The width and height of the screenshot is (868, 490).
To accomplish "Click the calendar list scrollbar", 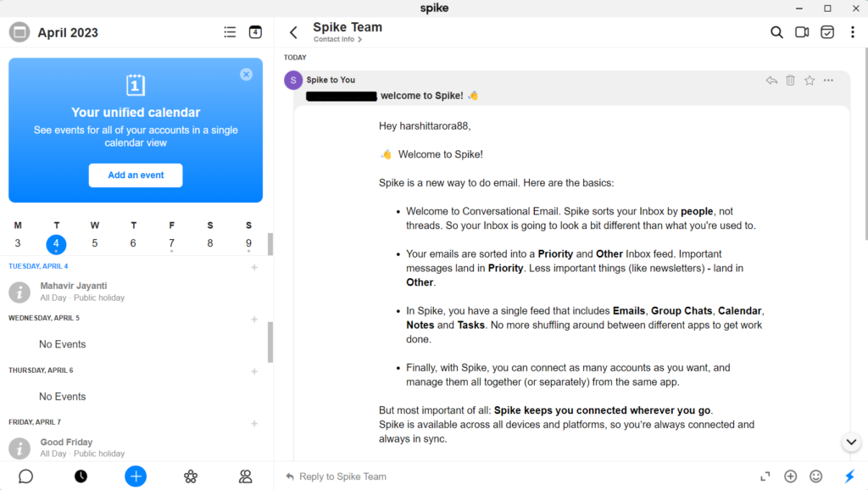I will tap(270, 342).
